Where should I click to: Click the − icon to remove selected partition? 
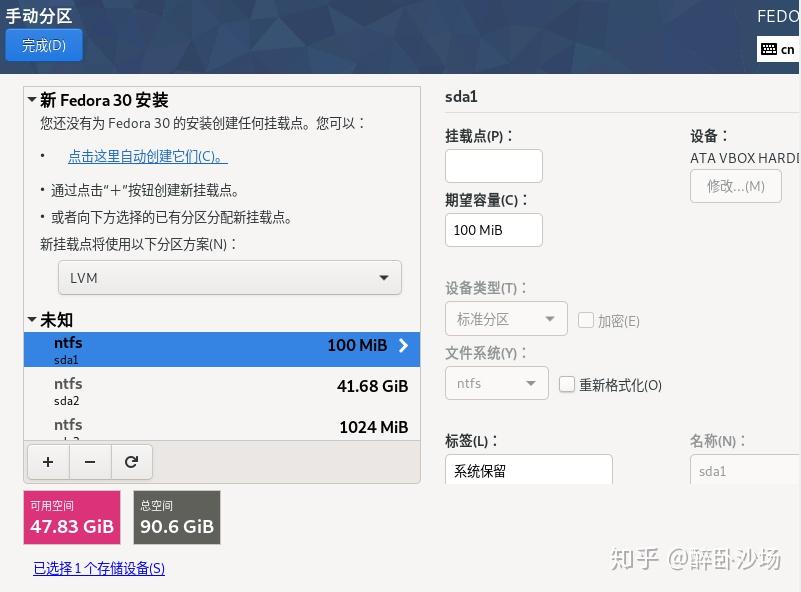pos(89,461)
